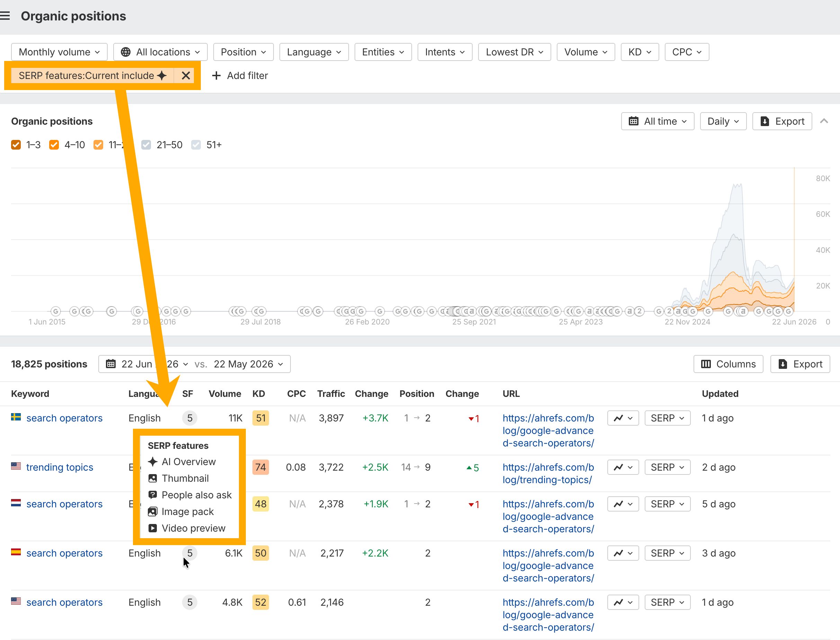The image size is (840, 640).
Task: Click the Spain flag icon
Action: coord(16,552)
